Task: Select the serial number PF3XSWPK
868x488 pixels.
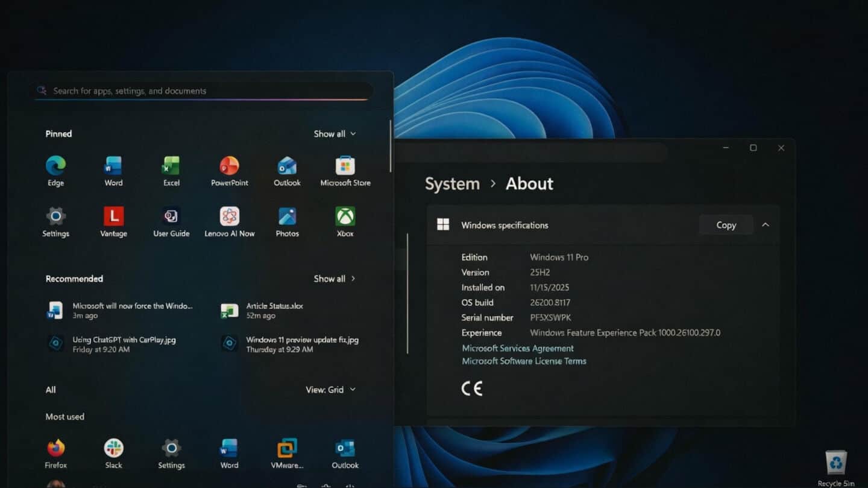Action: 550,318
